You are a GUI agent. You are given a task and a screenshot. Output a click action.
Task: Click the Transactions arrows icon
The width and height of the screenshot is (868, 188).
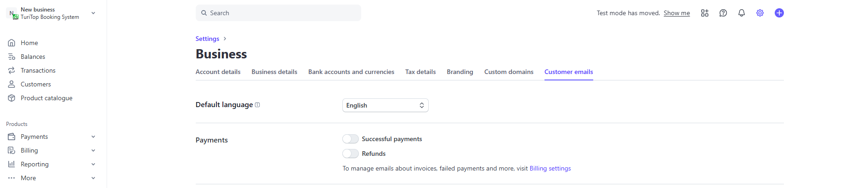(x=11, y=70)
